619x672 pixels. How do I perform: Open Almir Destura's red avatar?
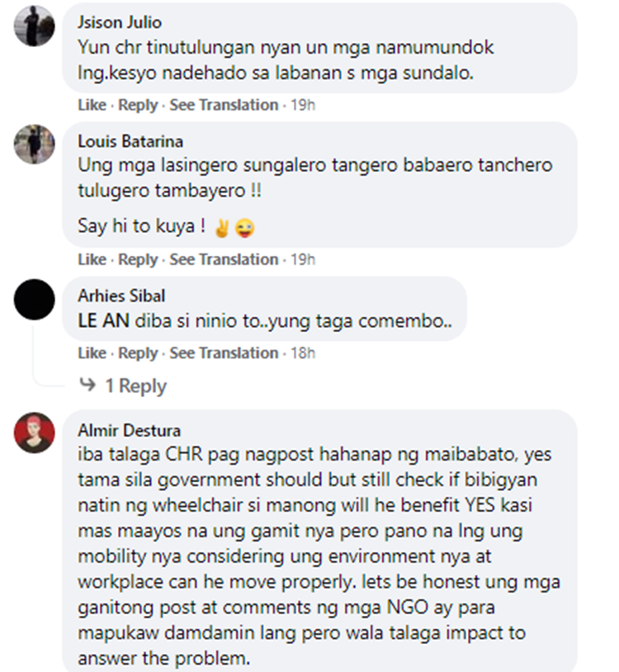[x=35, y=433]
